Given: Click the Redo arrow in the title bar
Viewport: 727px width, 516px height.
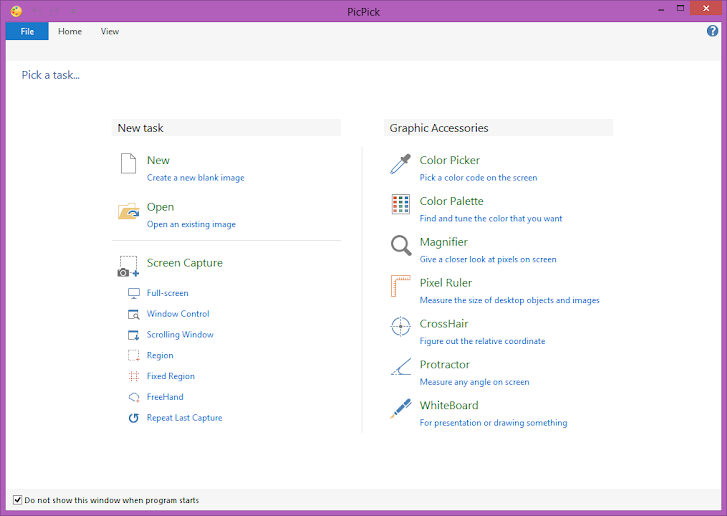Looking at the screenshot, I should click(x=55, y=12).
